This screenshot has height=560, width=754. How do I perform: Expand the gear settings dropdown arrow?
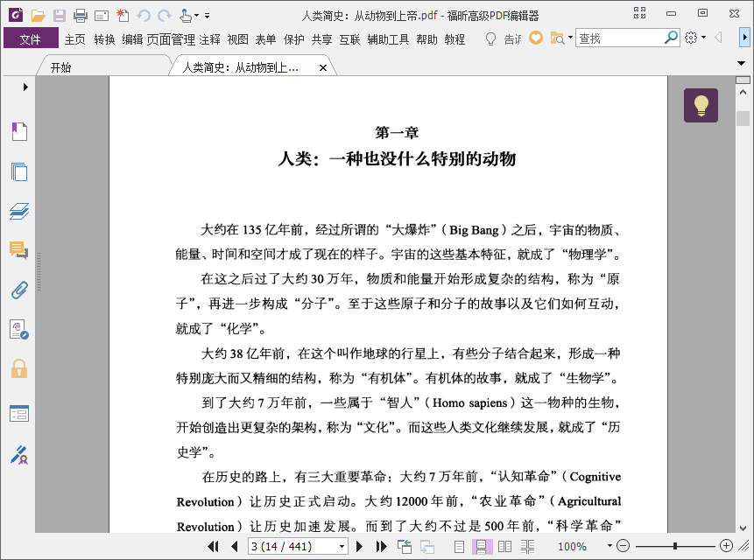[703, 38]
